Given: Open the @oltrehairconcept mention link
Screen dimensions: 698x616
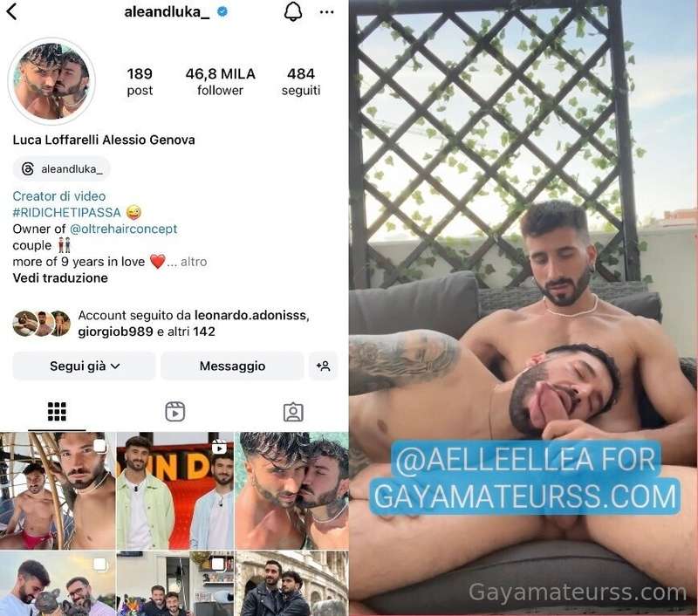Looking at the screenshot, I should tap(123, 229).
